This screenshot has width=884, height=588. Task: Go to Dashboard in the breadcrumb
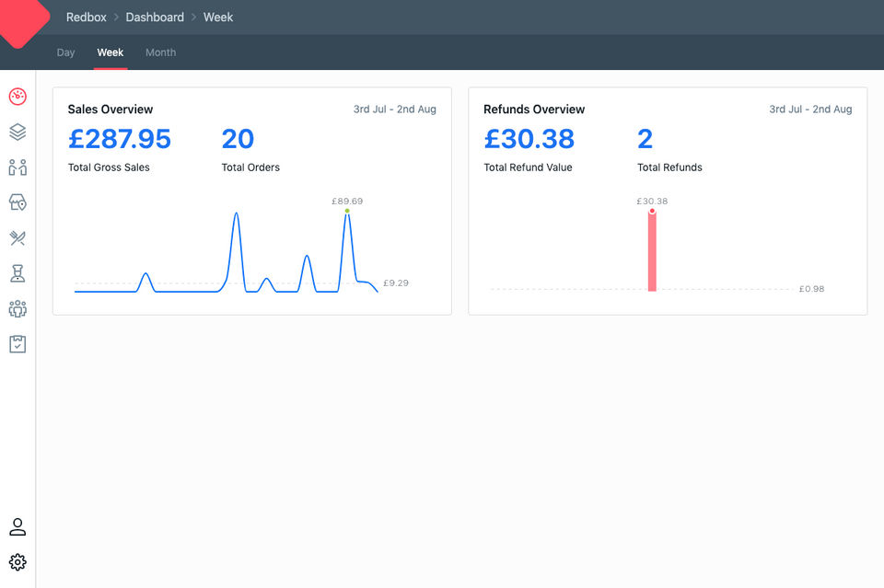(155, 17)
